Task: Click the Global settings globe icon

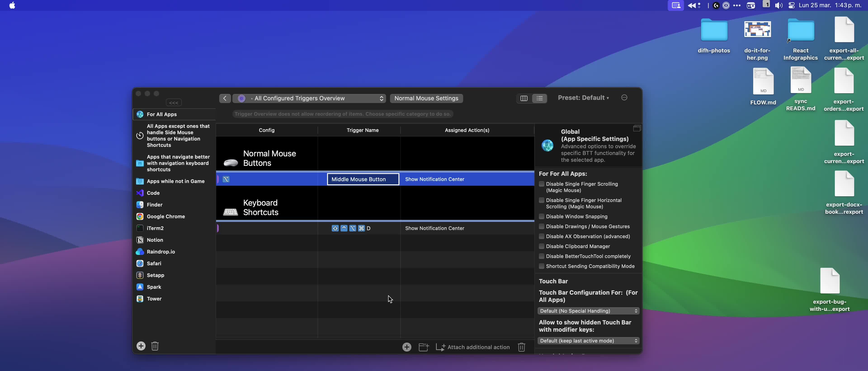Action: pos(547,146)
